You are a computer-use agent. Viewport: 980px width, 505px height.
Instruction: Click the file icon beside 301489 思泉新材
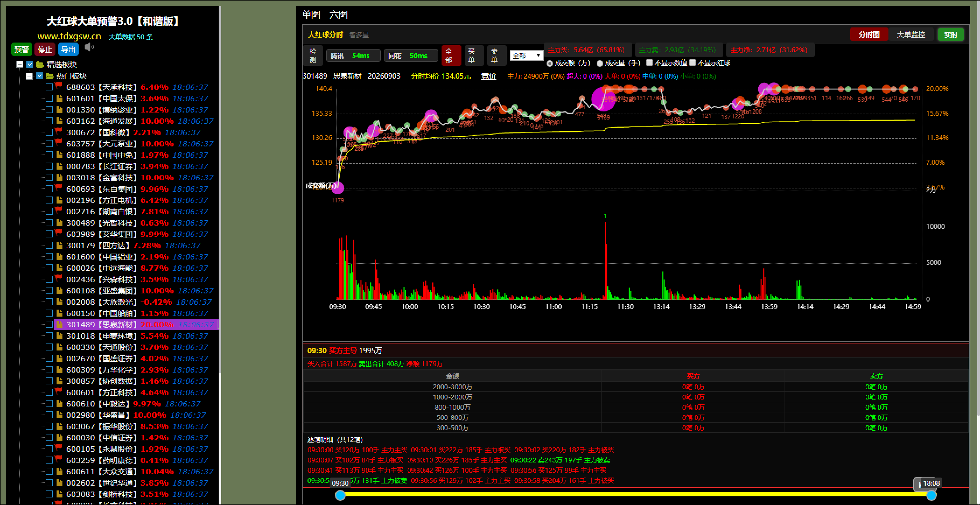(x=59, y=324)
